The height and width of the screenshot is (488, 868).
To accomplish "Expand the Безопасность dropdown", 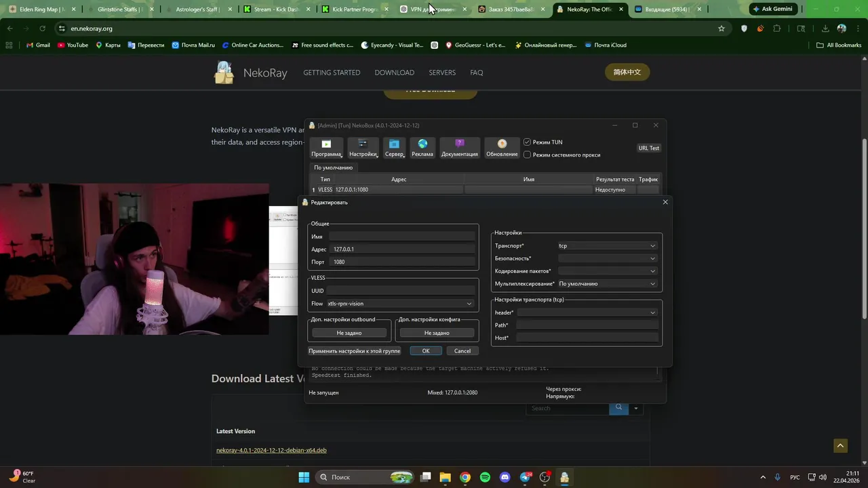I will click(607, 258).
